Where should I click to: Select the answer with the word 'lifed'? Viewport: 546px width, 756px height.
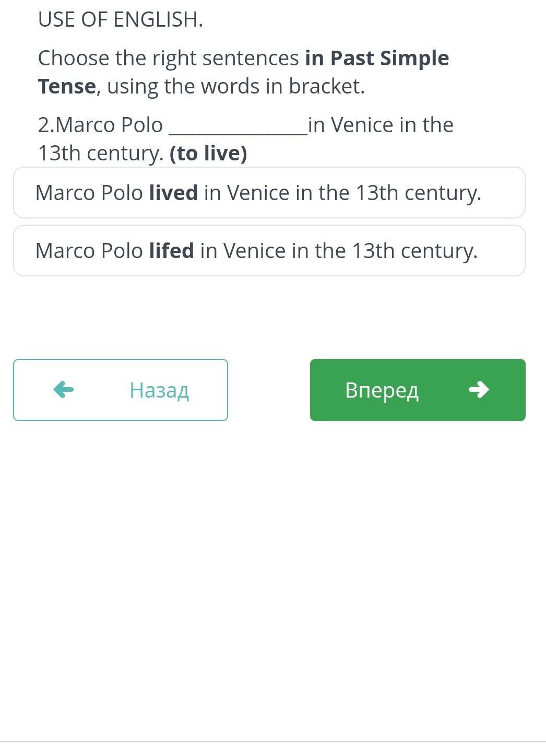pos(269,251)
